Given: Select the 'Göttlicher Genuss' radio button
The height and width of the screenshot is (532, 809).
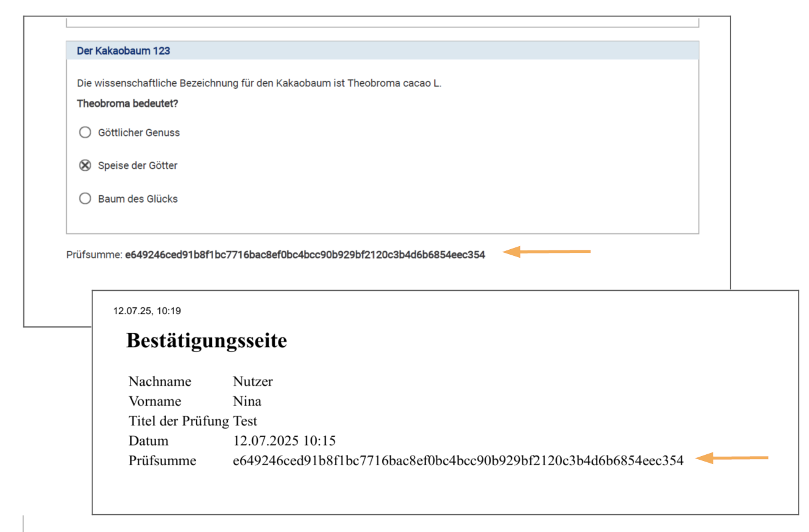Looking at the screenshot, I should pos(85,132).
